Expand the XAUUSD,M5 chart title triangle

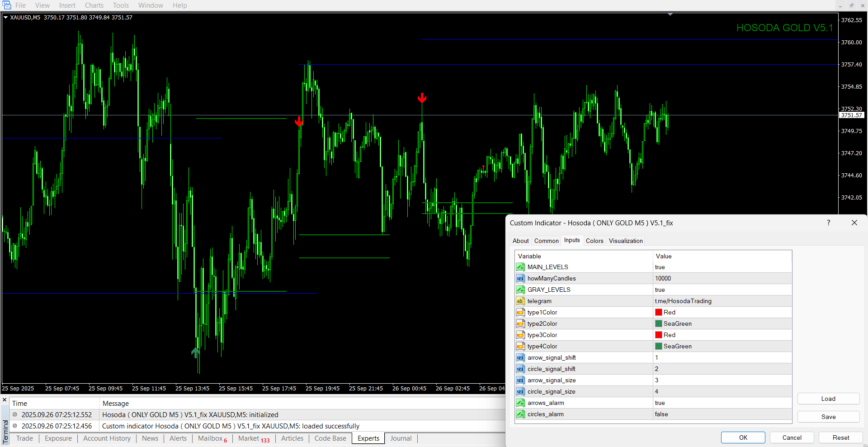[x=6, y=18]
